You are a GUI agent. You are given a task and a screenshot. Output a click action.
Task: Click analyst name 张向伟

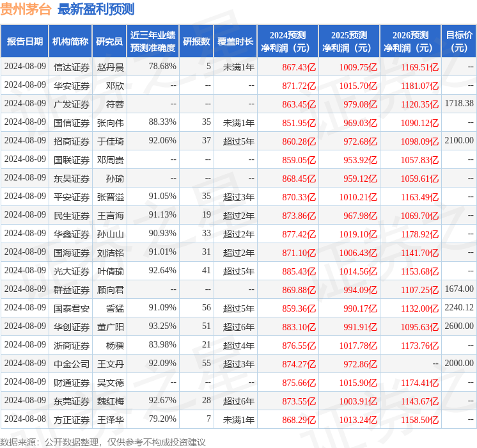[111, 123]
